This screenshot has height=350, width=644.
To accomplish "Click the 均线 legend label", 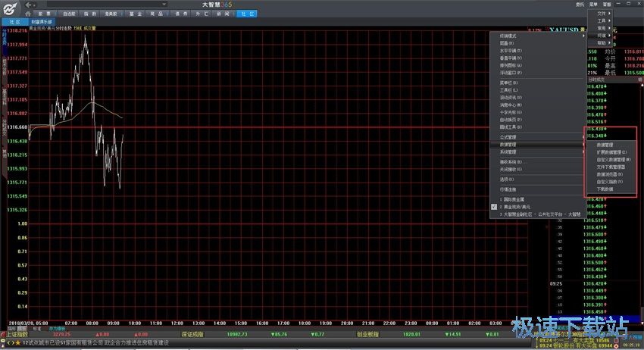I will click(x=77, y=28).
